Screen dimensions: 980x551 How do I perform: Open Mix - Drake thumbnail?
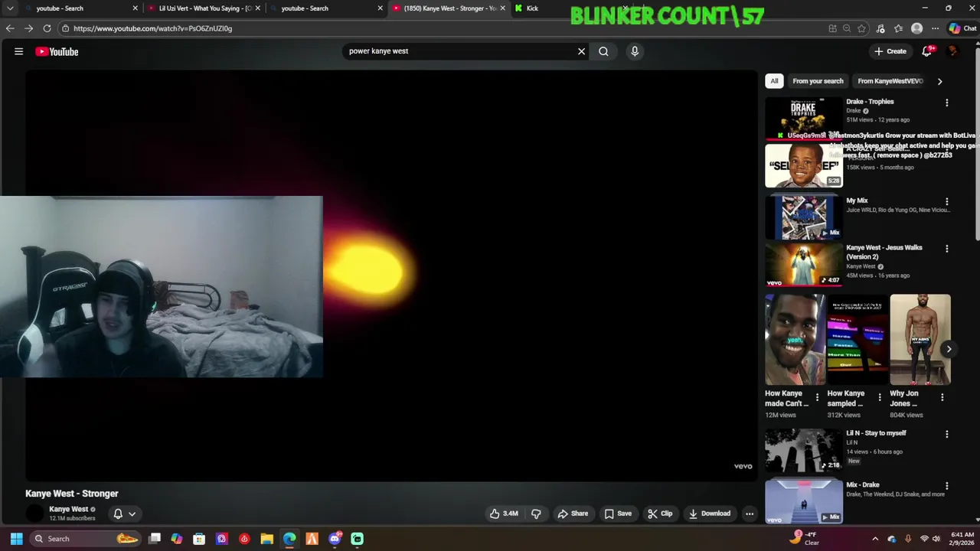[804, 501]
